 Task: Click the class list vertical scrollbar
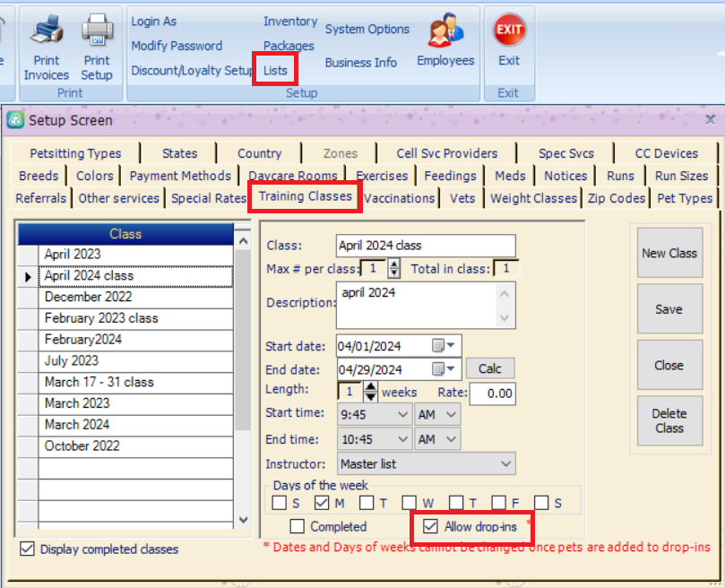(x=243, y=340)
